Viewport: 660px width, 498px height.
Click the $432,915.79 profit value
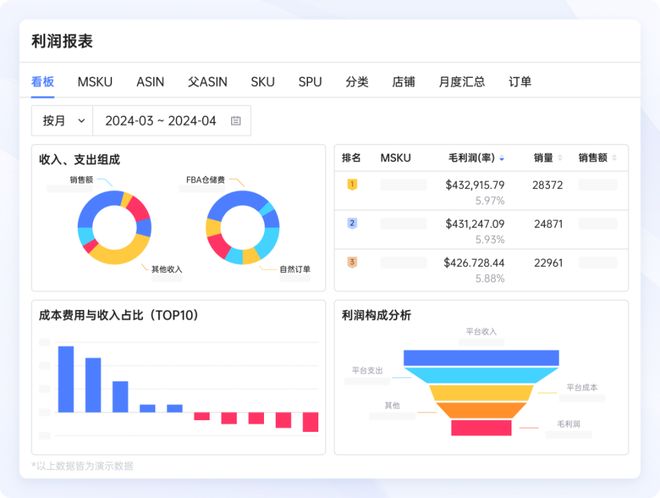pyautogui.click(x=475, y=185)
